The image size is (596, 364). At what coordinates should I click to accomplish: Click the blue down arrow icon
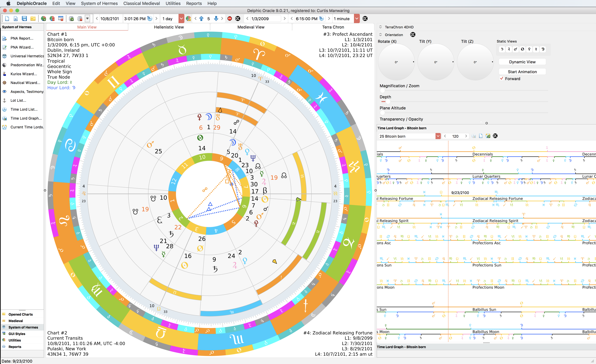(x=216, y=19)
